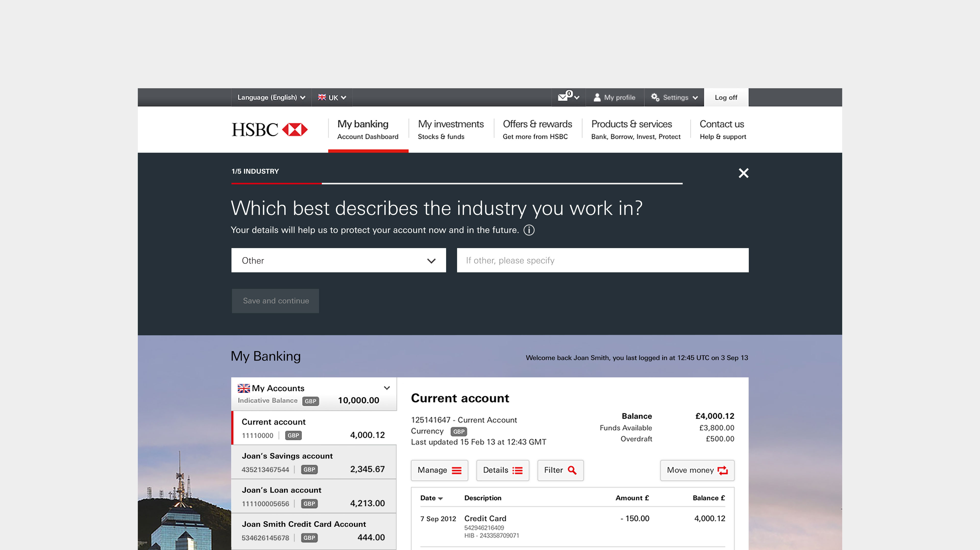This screenshot has width=980, height=550.
Task: Click the Credit Card transaction description
Action: [485, 518]
